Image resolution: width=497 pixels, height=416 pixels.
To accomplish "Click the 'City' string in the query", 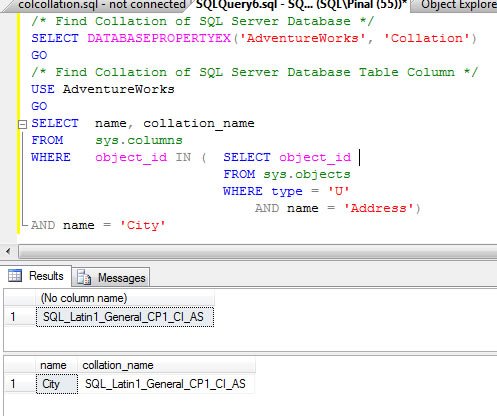I will tap(143, 225).
